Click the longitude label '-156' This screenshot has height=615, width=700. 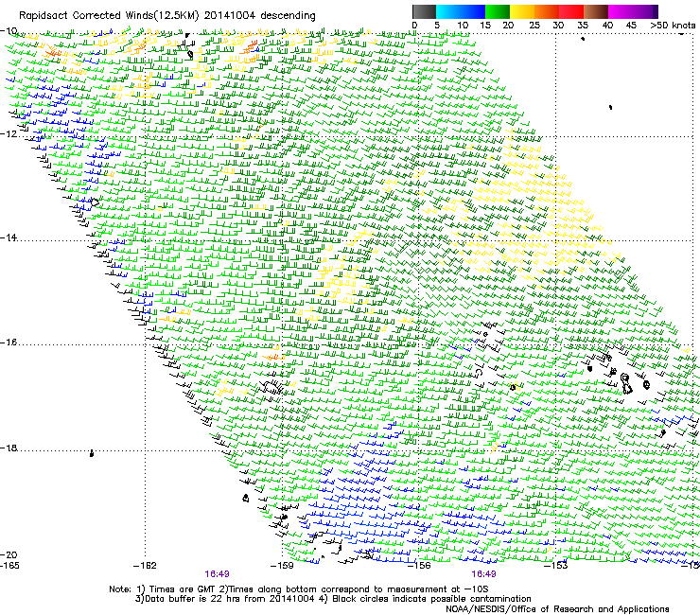tap(419, 566)
